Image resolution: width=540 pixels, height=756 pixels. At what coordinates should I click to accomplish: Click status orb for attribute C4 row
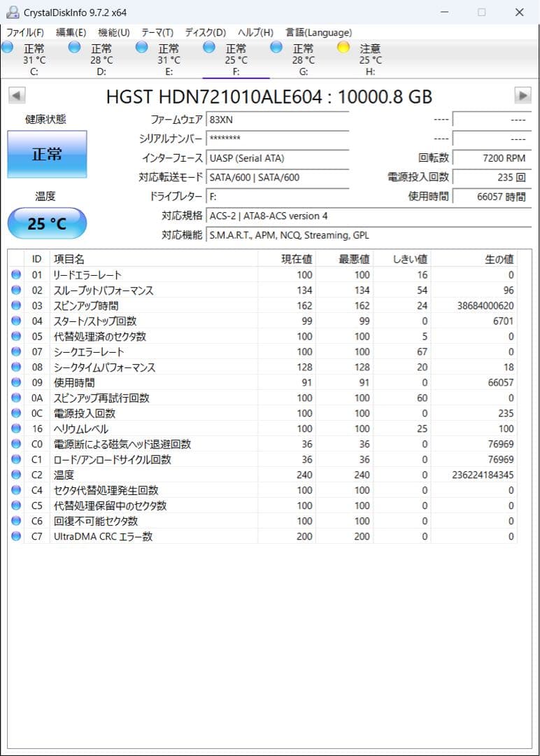click(x=16, y=490)
